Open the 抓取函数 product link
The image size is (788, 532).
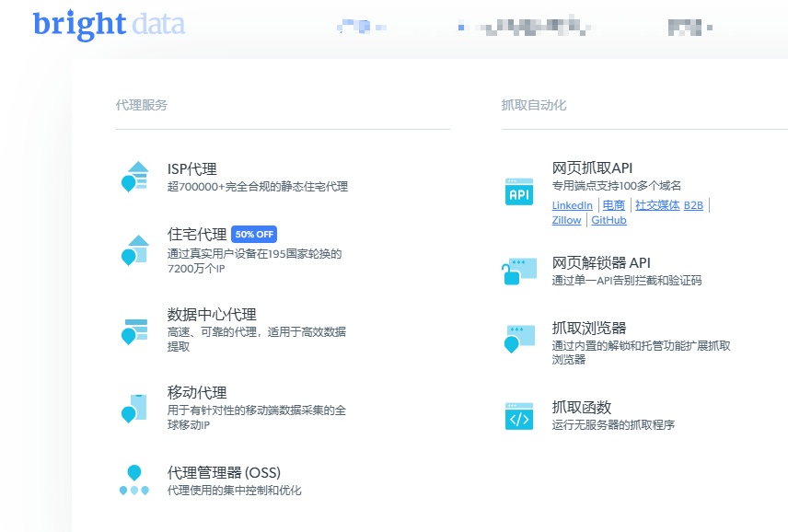point(582,407)
